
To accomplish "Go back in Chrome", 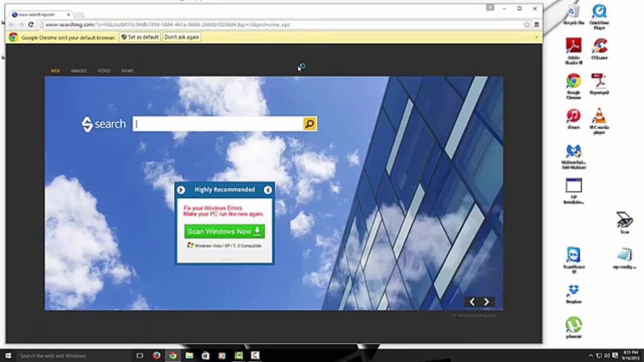I will point(12,24).
